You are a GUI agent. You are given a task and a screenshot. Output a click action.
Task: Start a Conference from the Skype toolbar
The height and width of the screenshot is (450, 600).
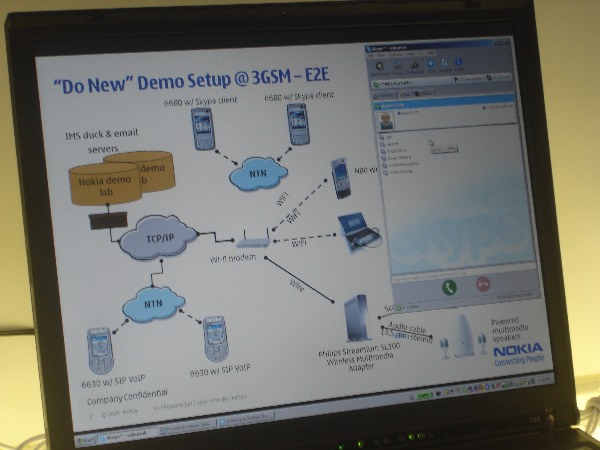click(x=415, y=65)
